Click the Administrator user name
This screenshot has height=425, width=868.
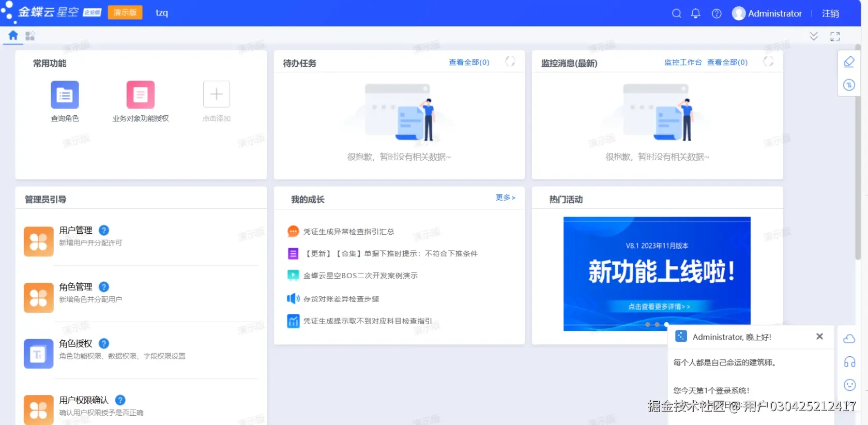pos(775,13)
